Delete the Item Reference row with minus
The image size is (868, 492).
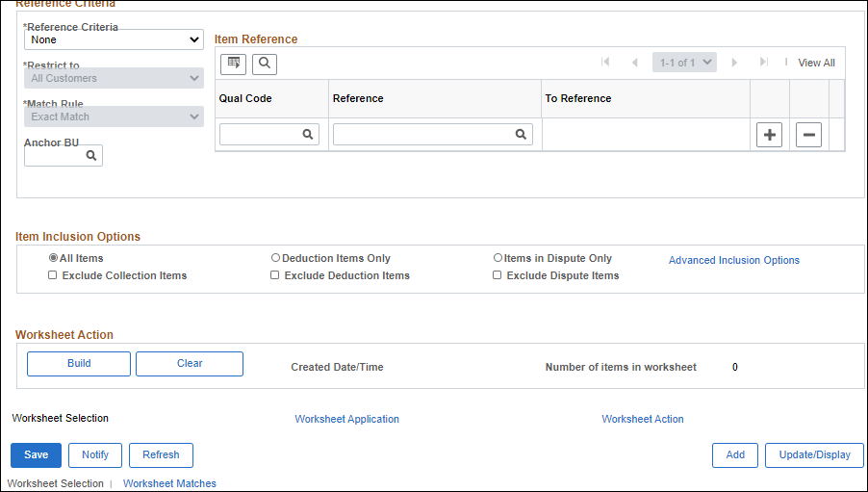(808, 135)
